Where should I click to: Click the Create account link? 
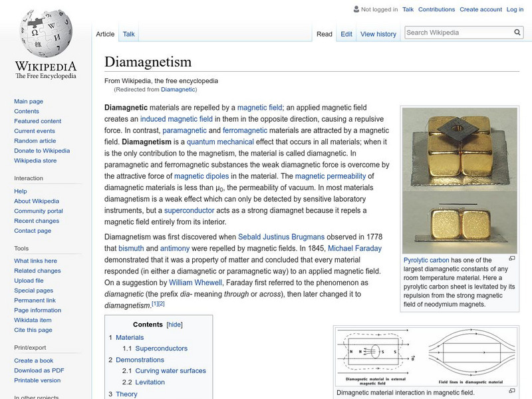tap(481, 9)
